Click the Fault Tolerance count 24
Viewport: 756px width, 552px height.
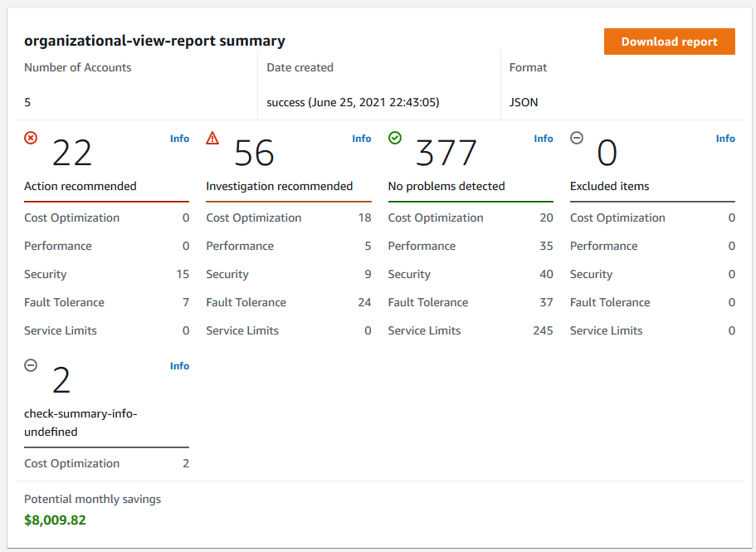tap(364, 302)
